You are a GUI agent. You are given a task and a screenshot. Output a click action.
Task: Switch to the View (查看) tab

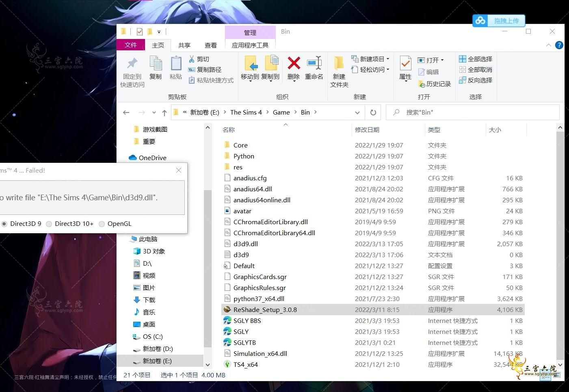click(x=210, y=45)
